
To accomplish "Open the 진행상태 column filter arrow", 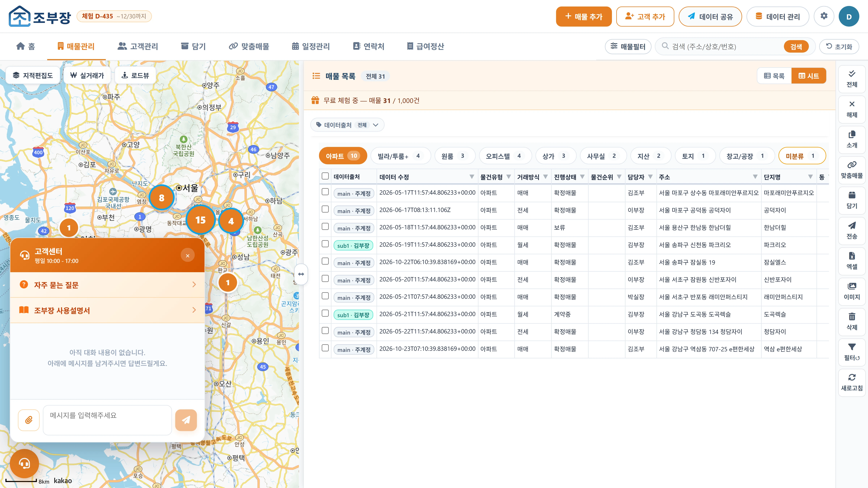I will [582, 177].
